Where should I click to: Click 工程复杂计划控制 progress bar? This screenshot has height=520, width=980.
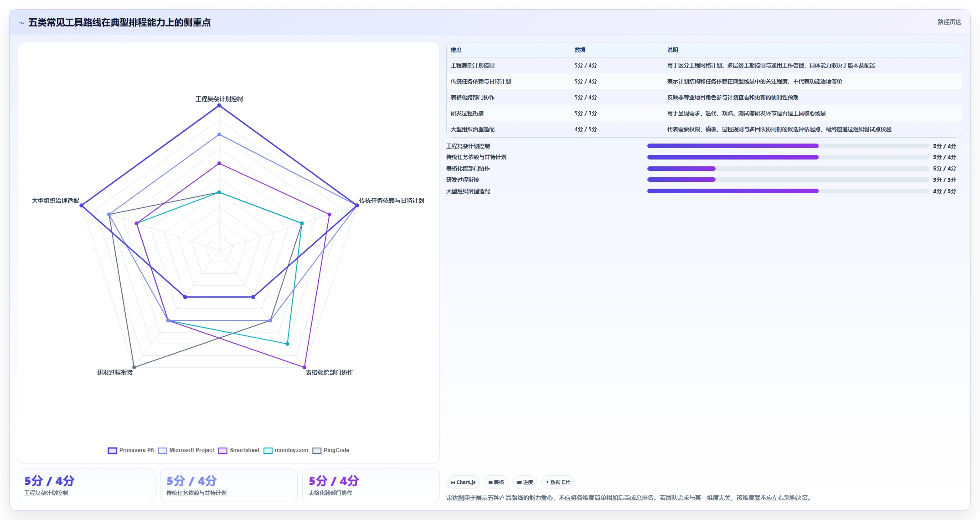(788, 146)
